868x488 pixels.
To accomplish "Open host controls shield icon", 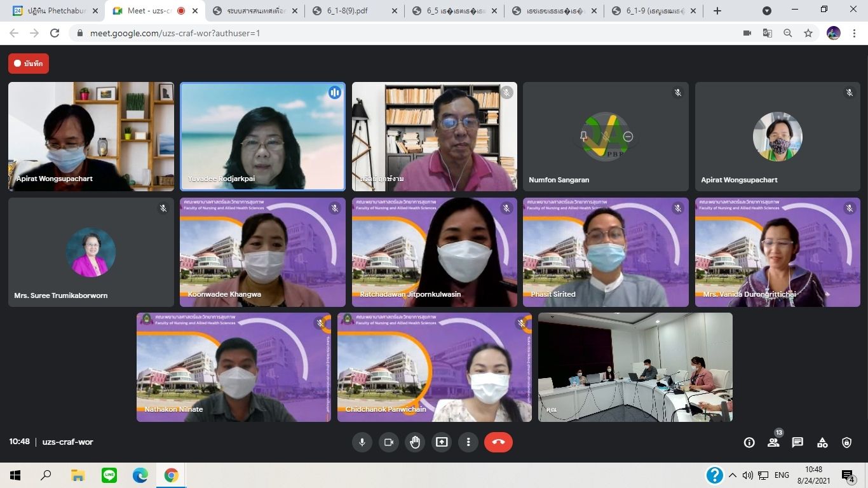I will click(846, 442).
